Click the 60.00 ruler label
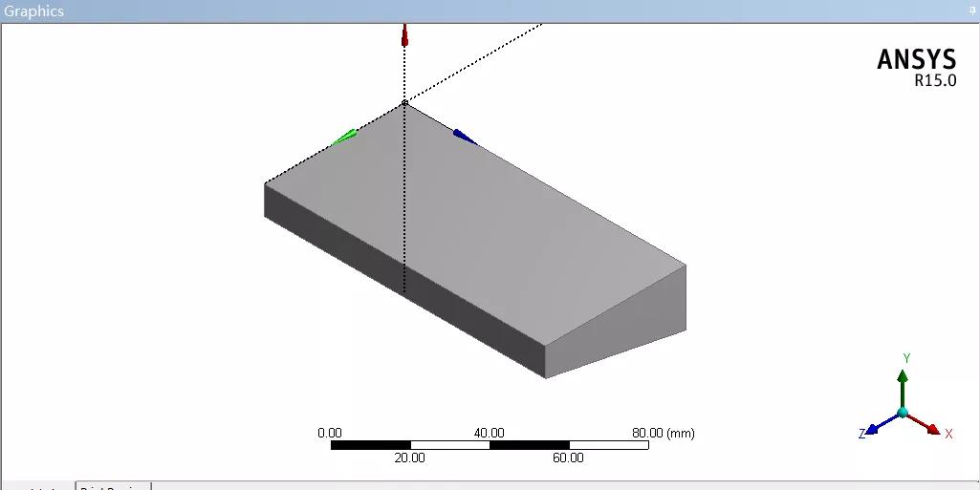Image resolution: width=980 pixels, height=490 pixels. tap(568, 458)
